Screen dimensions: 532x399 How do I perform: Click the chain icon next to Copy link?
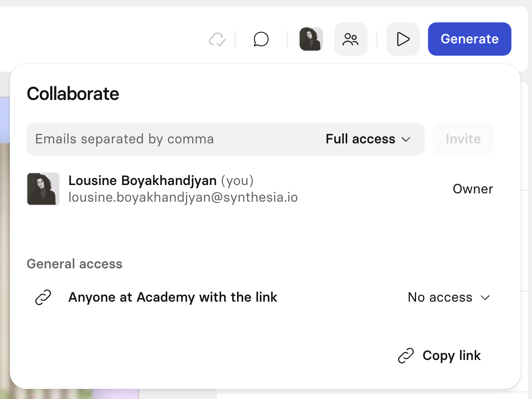click(406, 356)
